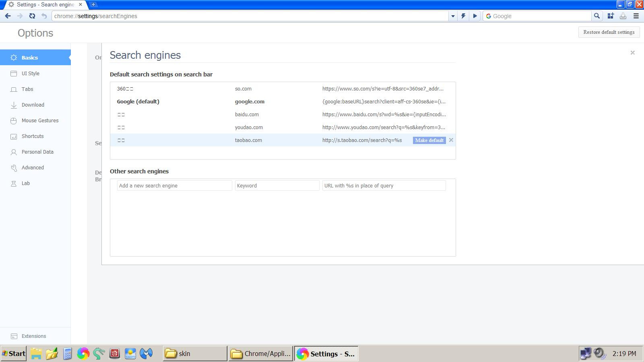Close the Settings - Search engines tab
Image resolution: width=644 pixels, height=362 pixels.
click(x=80, y=4)
